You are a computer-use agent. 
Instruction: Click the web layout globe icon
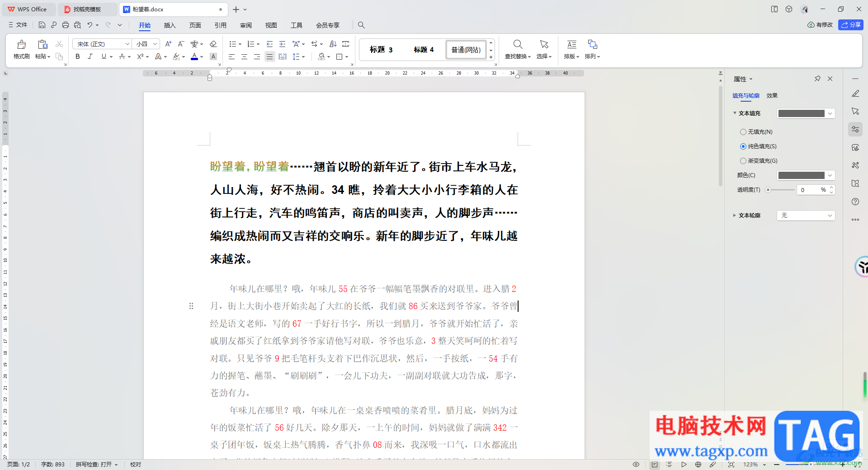[698, 464]
